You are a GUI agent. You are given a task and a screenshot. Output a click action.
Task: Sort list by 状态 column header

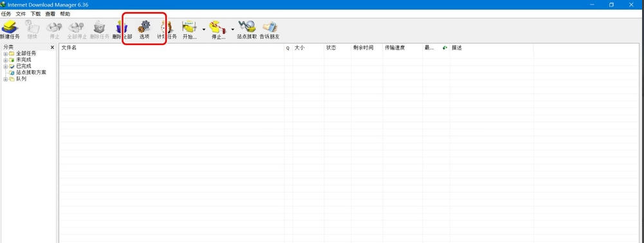coord(338,48)
